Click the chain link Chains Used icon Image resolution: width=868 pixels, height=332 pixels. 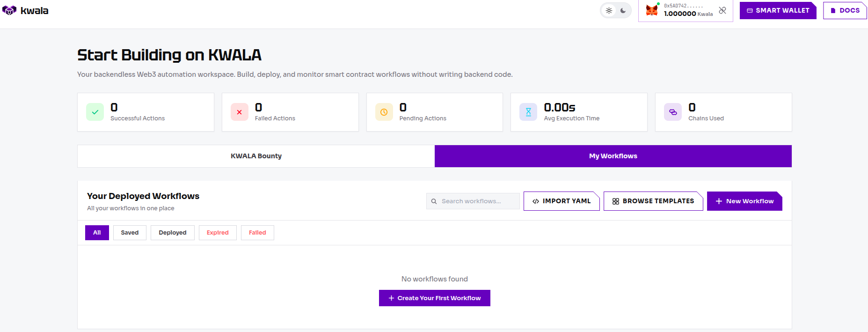673,112
